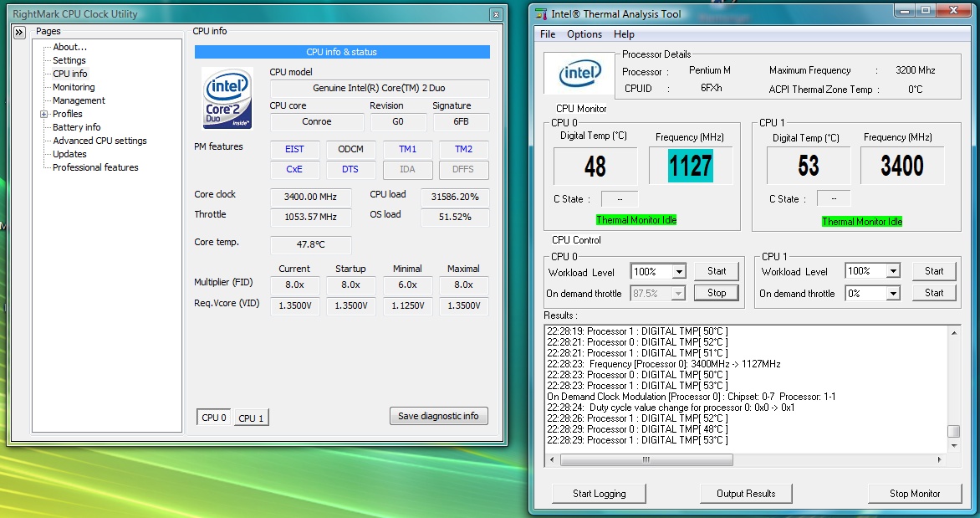Click the TM2 feature box
The width and height of the screenshot is (980, 518).
464,150
